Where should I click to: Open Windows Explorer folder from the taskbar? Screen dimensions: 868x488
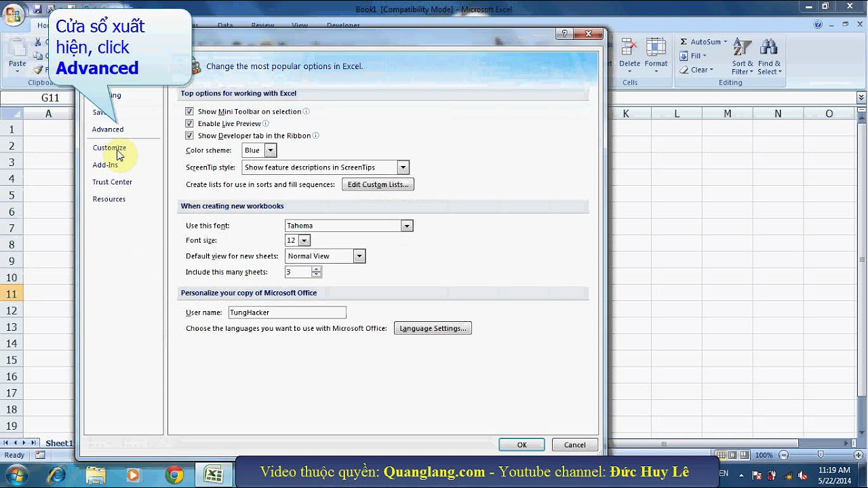click(x=96, y=475)
